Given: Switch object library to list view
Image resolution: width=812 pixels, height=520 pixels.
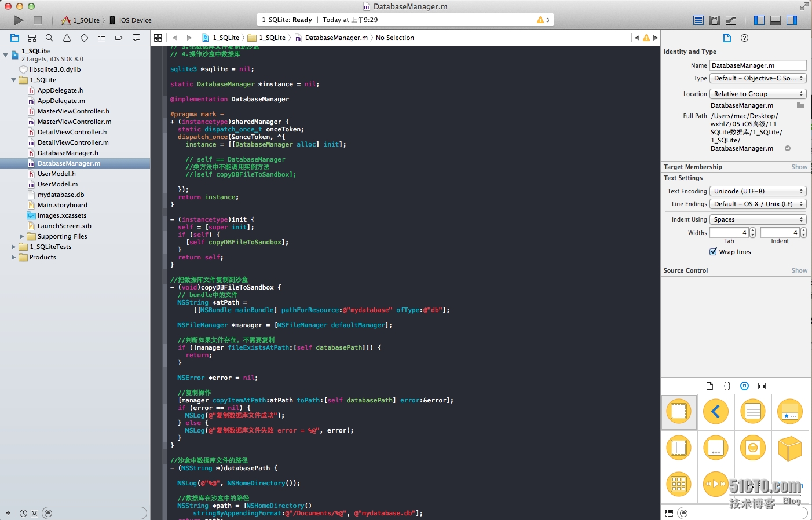Looking at the screenshot, I should pos(669,513).
